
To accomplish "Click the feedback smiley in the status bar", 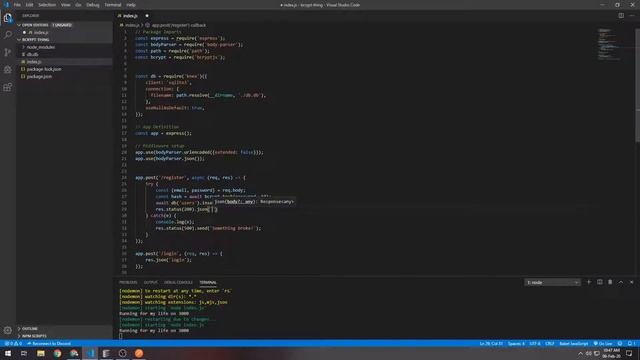I will [620, 344].
